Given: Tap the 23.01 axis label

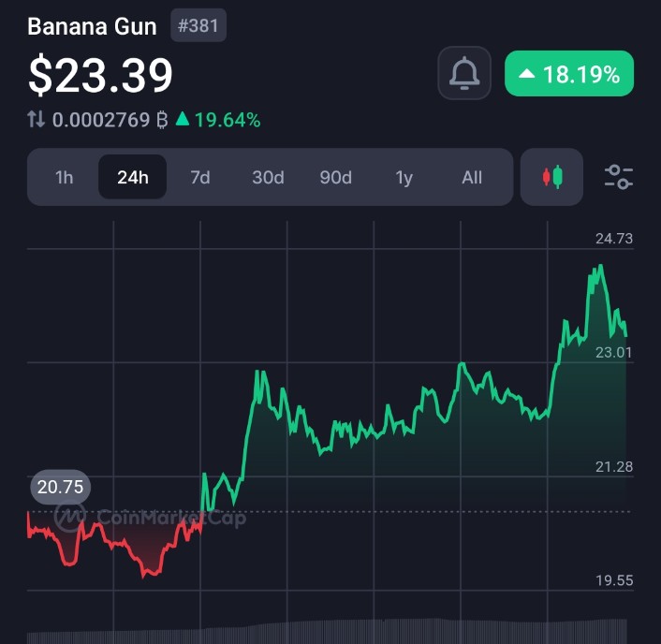Looking at the screenshot, I should point(614,352).
